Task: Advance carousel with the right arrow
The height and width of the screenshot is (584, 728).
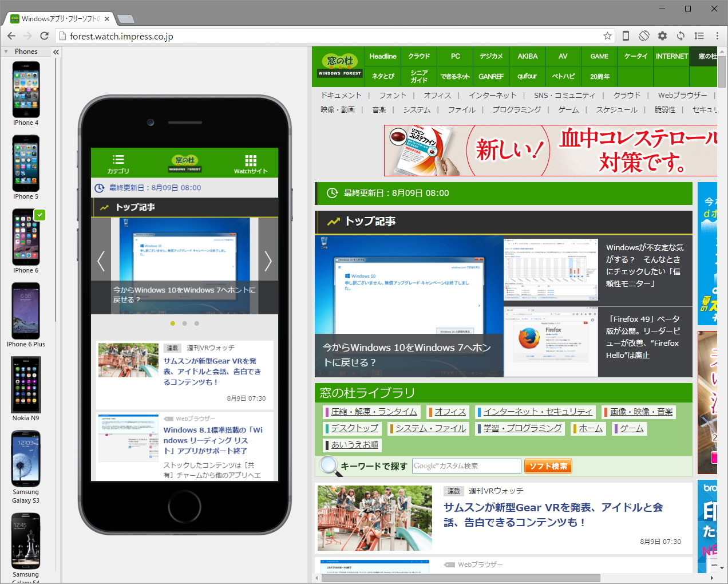Action: (x=267, y=261)
